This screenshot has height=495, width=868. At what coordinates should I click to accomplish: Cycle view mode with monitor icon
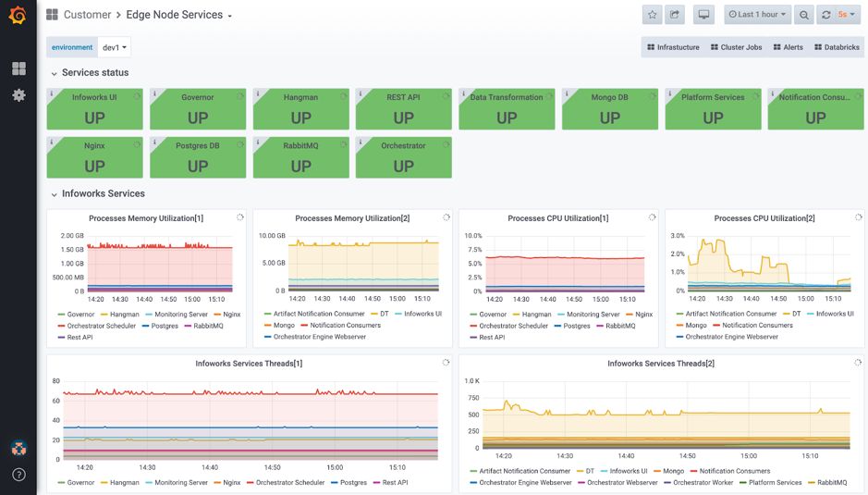coord(703,15)
